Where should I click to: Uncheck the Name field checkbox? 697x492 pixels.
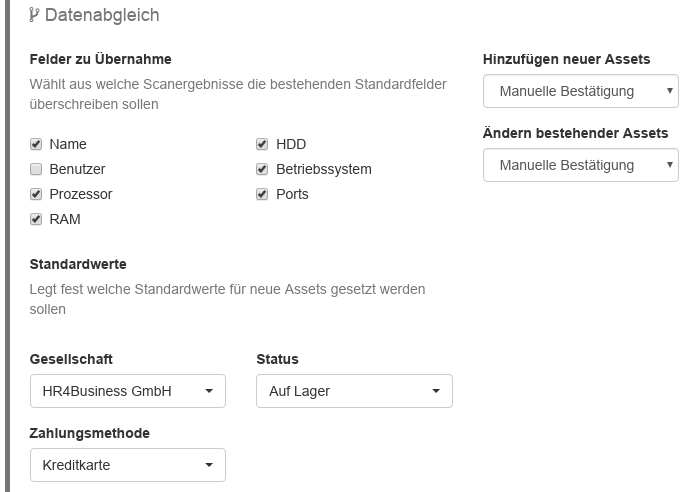(x=36, y=144)
